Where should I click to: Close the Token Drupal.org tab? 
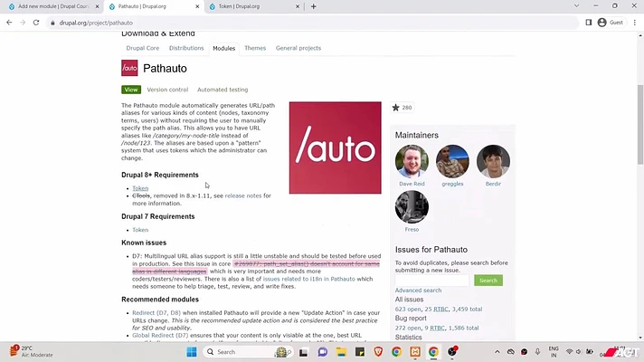(x=298, y=6)
